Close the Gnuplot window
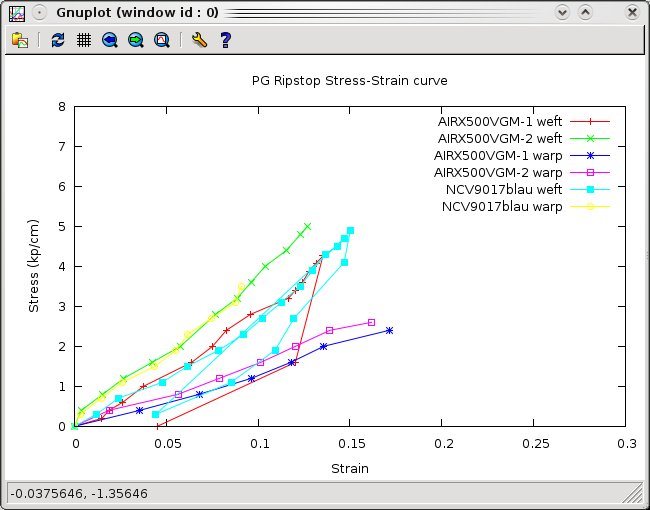 632,12
